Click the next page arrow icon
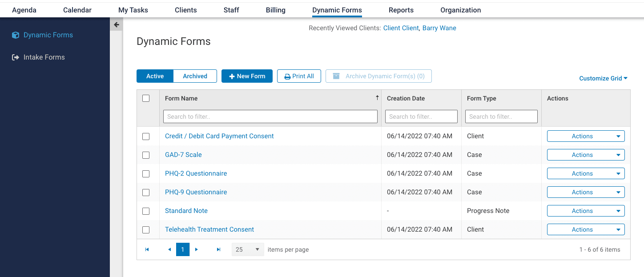644x277 pixels. click(196, 249)
